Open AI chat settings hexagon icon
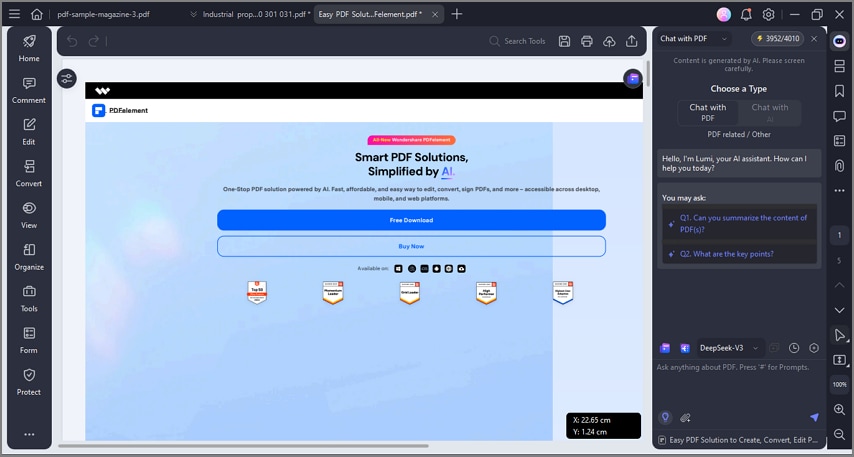854x457 pixels. 814,348
